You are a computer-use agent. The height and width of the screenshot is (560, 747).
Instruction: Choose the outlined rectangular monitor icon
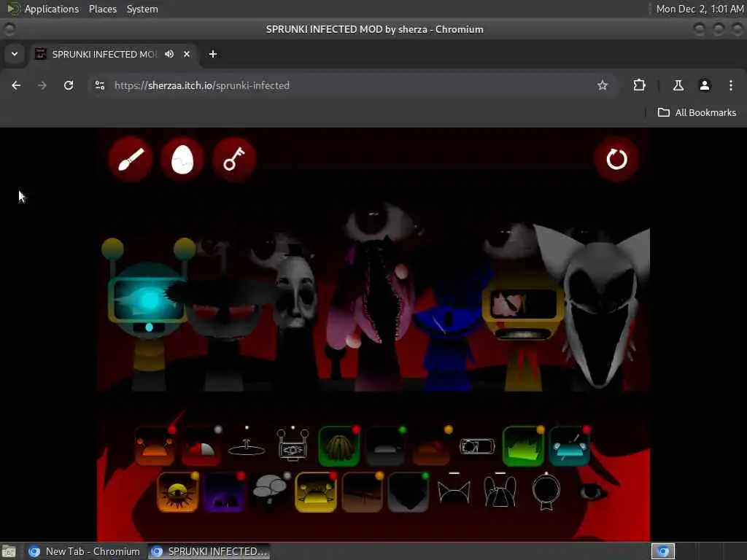click(477, 446)
